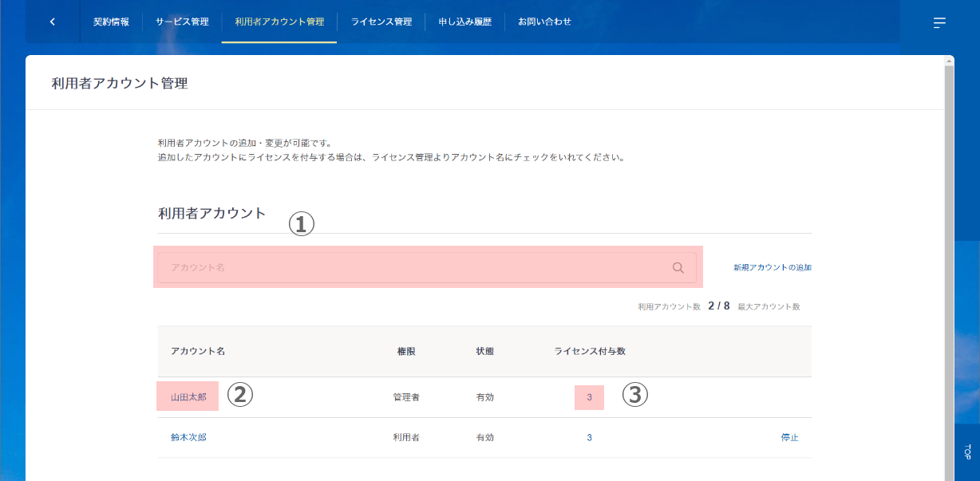Click the back chevron arrow
980x481 pixels.
[x=53, y=22]
